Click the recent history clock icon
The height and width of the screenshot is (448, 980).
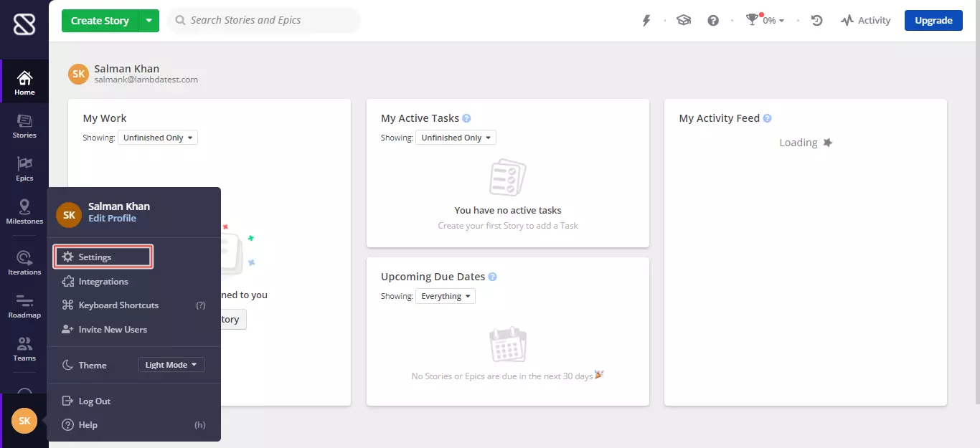pos(816,21)
